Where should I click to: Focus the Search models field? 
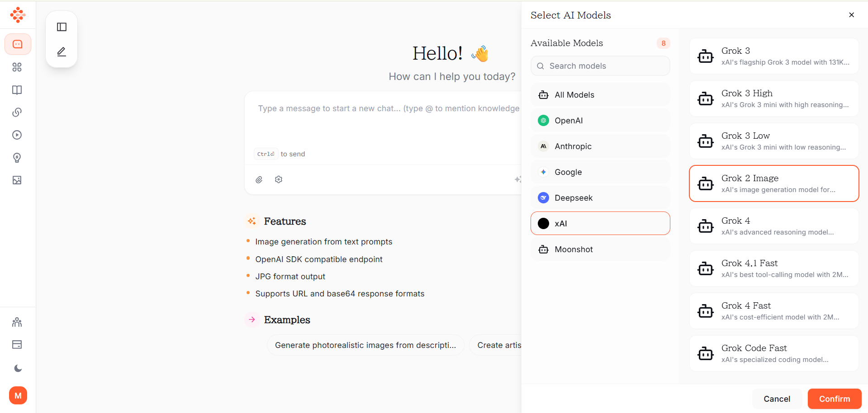click(x=600, y=66)
